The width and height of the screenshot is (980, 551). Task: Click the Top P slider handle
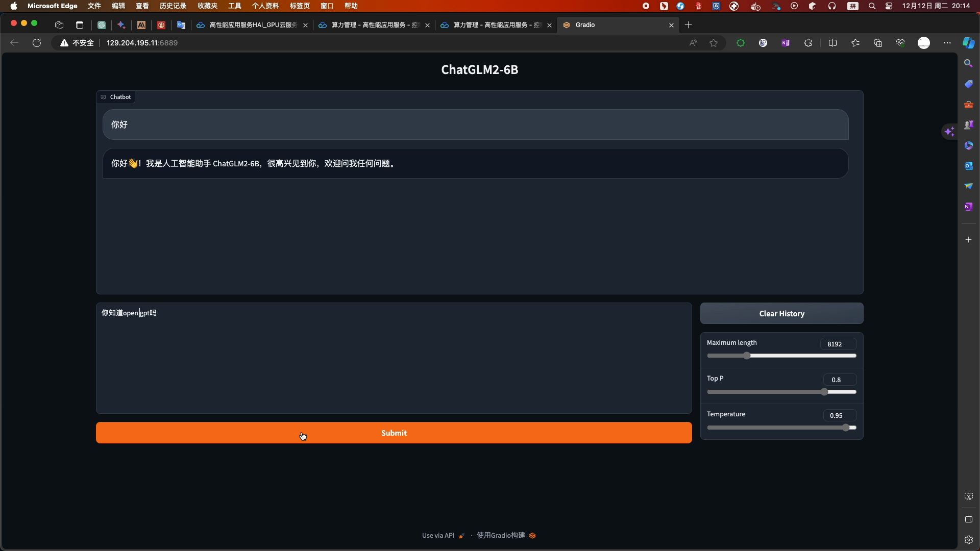pyautogui.click(x=824, y=392)
